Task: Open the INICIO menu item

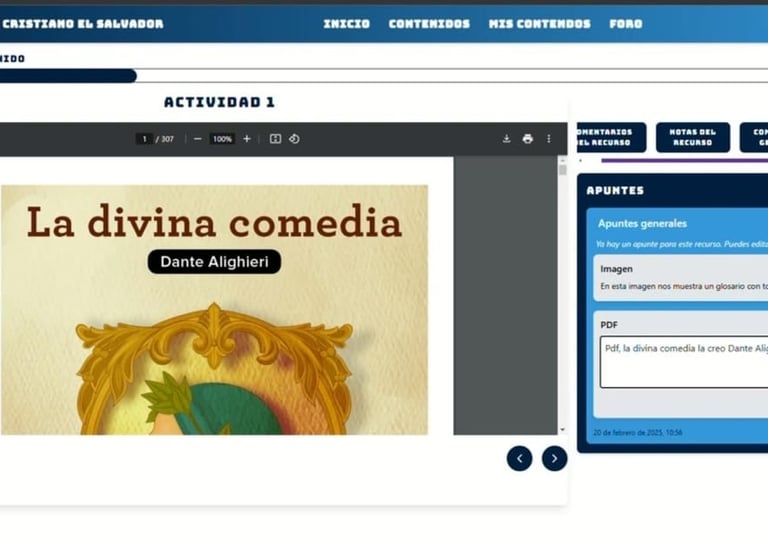Action: 346,24
